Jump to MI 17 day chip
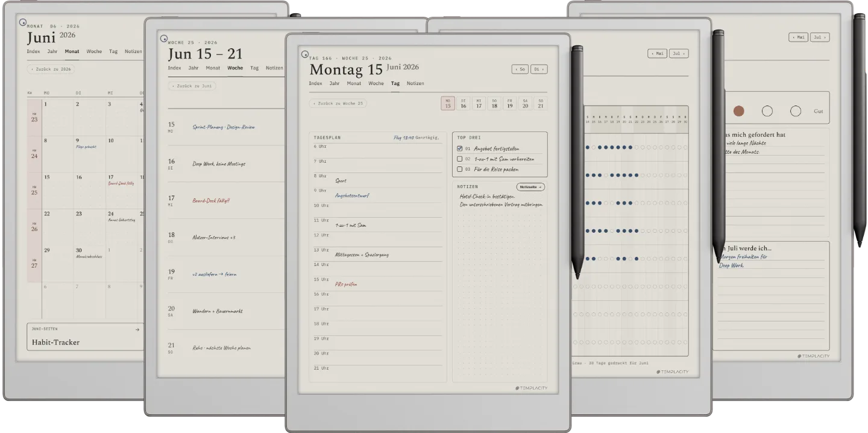Screen dimensions: 868x433 (x=479, y=104)
